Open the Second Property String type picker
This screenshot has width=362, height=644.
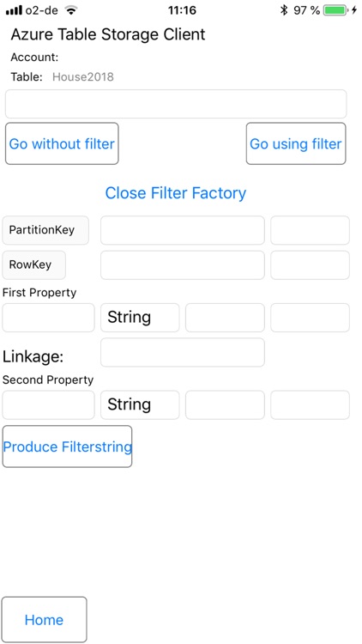point(140,405)
